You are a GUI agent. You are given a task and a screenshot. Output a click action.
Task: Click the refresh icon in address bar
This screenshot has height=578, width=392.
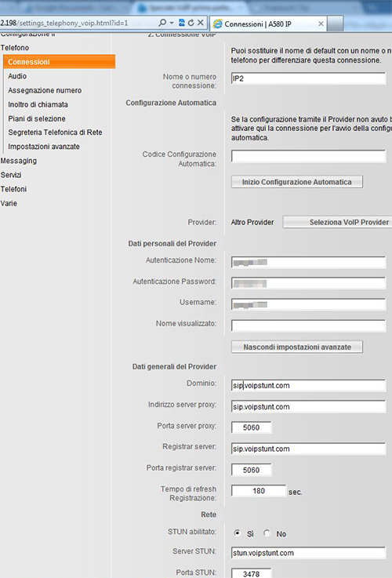[x=191, y=23]
